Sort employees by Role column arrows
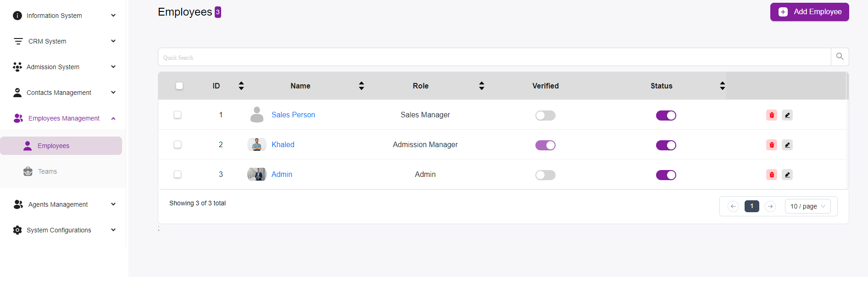The width and height of the screenshot is (868, 297). [x=481, y=86]
